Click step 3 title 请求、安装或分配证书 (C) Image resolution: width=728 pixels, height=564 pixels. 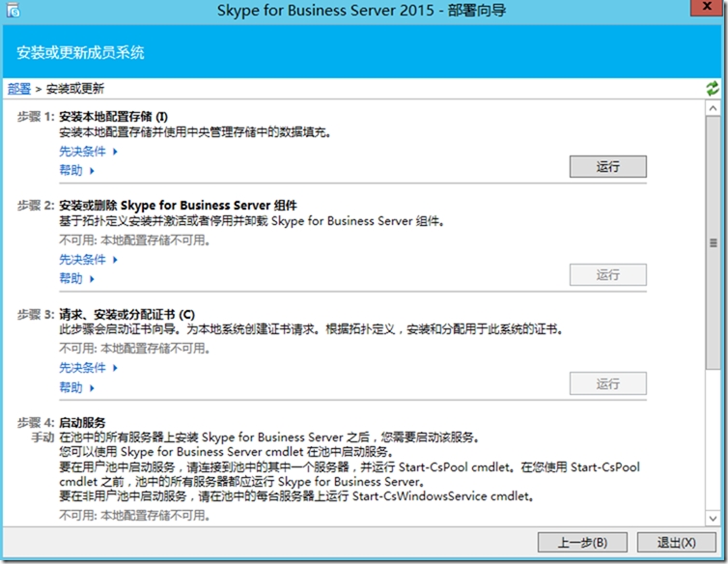(126, 315)
